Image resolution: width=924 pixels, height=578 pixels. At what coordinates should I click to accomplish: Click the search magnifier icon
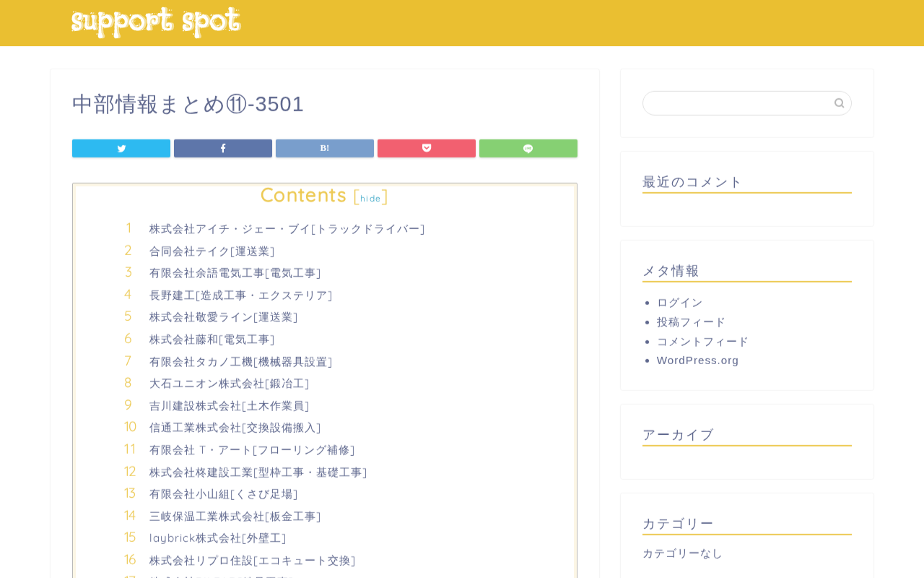tap(839, 103)
